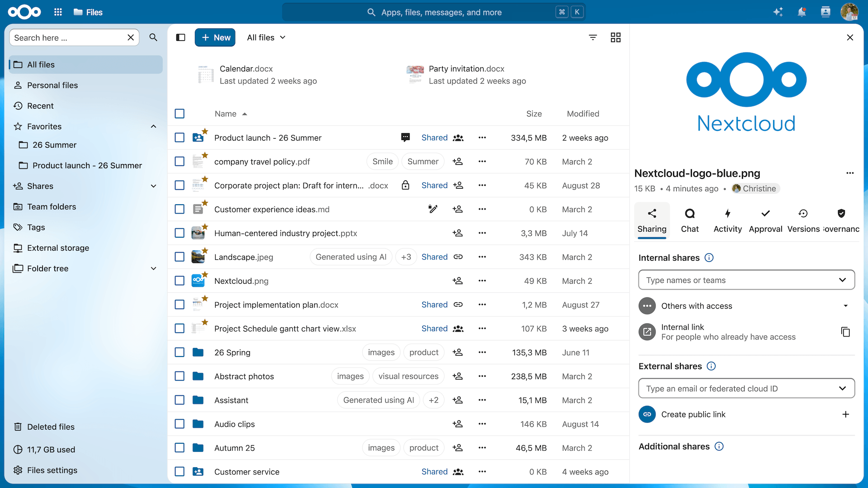Expand the Folder tree section
Viewport: 868px width, 488px height.
[x=154, y=268]
